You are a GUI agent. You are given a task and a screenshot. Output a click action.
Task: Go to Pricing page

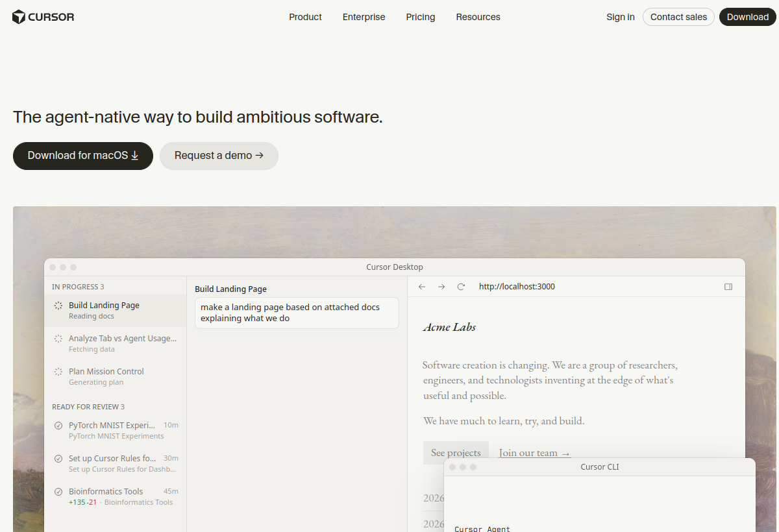[421, 17]
